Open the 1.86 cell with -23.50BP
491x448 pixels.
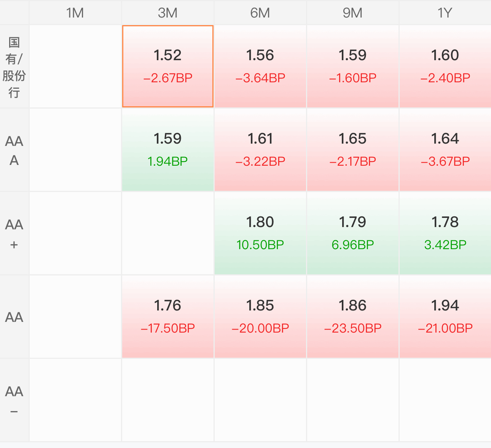[353, 317]
